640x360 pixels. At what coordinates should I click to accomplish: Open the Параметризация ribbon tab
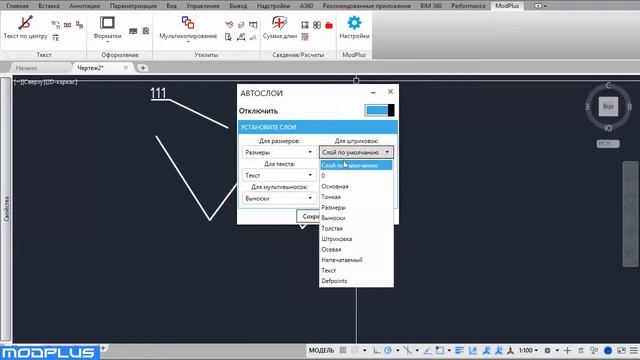(133, 6)
